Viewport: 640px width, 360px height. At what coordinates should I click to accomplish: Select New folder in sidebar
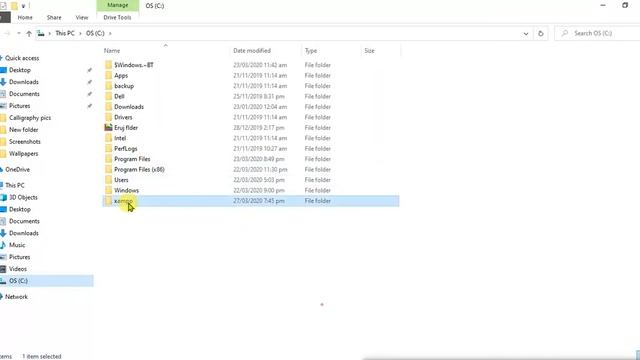coord(23,130)
